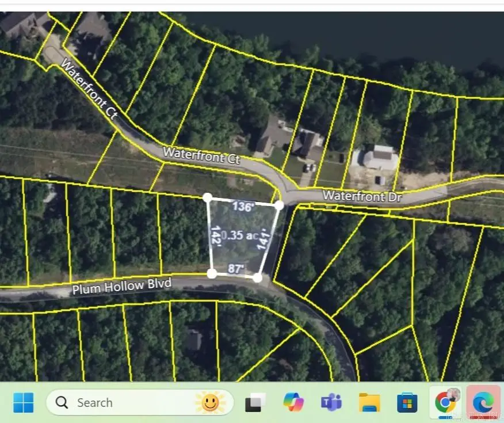Select the top-right corner handle of parcel

pyautogui.click(x=279, y=205)
